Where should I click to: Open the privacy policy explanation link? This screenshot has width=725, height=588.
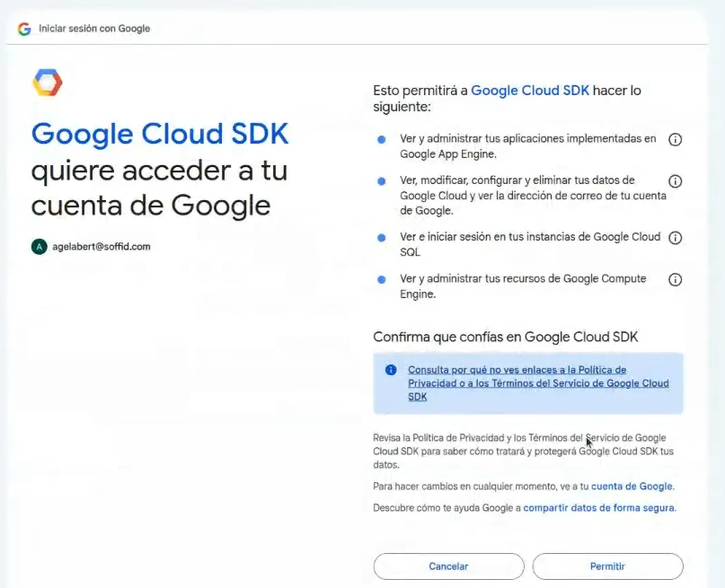[x=538, y=383]
